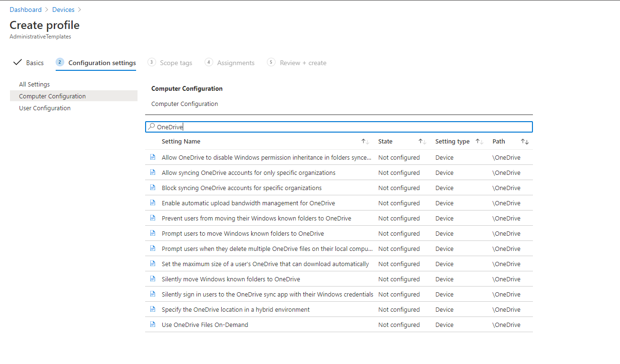Click '\OneDrive' path in the Block syncing row
The height and width of the screenshot is (364, 620).
(506, 188)
